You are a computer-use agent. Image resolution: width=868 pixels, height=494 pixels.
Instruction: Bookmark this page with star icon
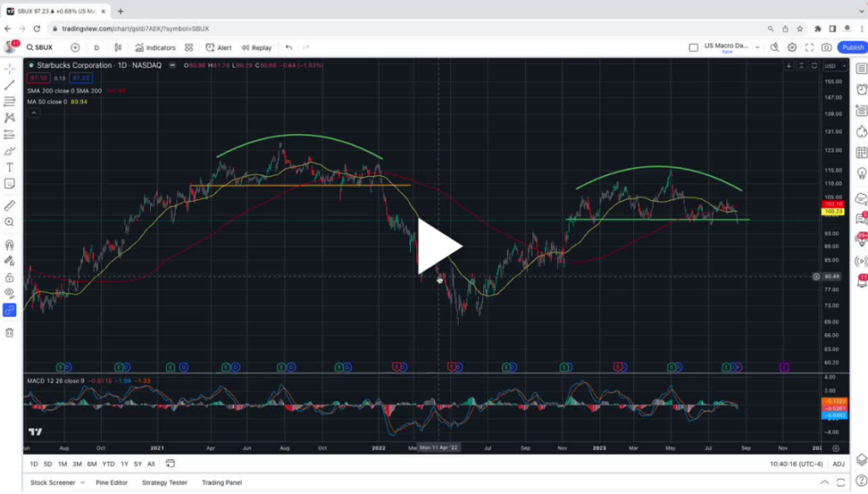click(x=800, y=29)
